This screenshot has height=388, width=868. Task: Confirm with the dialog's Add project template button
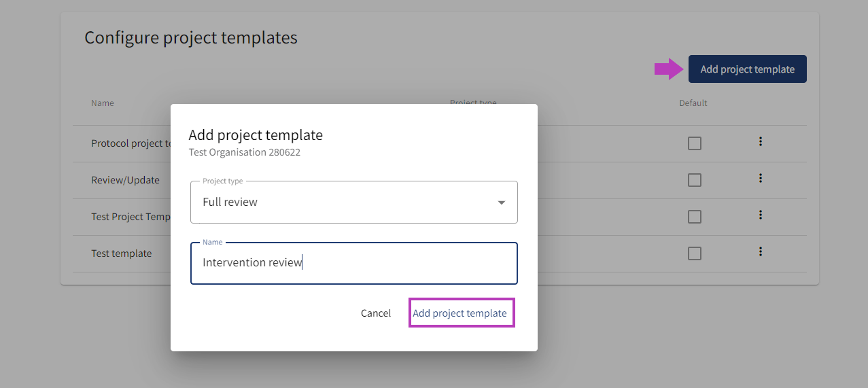pyautogui.click(x=460, y=313)
